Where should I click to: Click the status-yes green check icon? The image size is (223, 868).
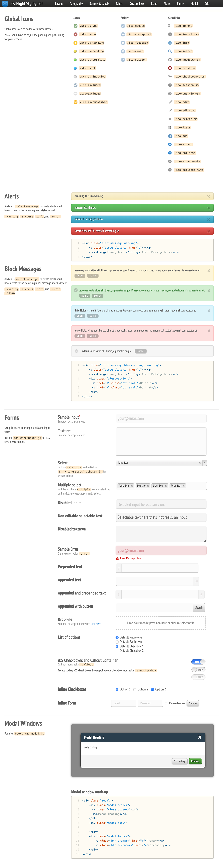[x=75, y=26]
